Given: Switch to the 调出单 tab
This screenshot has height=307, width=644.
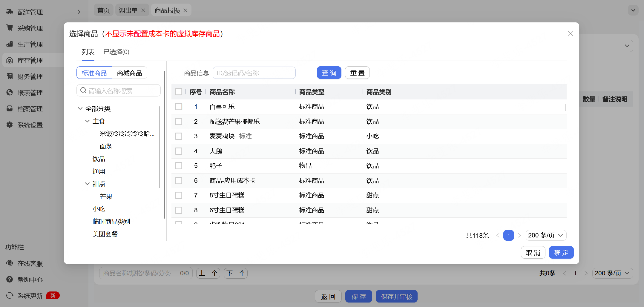Looking at the screenshot, I should click(x=128, y=10).
